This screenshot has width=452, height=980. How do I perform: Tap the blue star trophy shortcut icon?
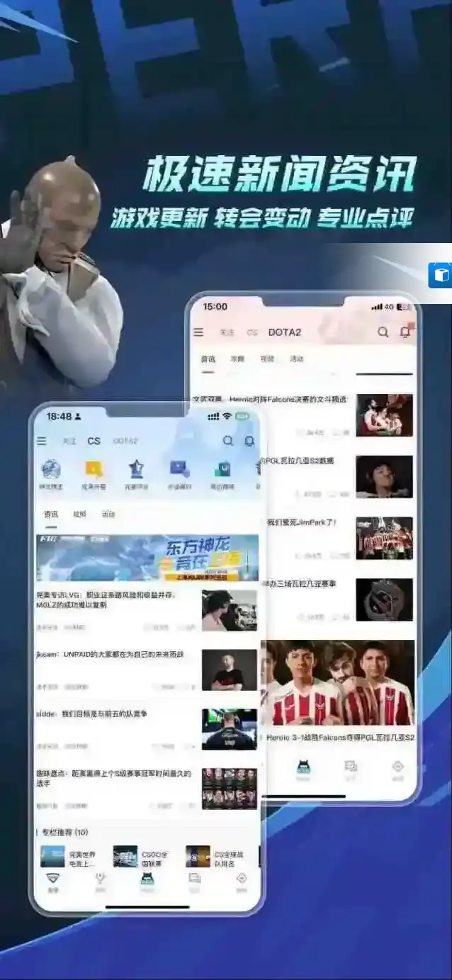pyautogui.click(x=136, y=469)
